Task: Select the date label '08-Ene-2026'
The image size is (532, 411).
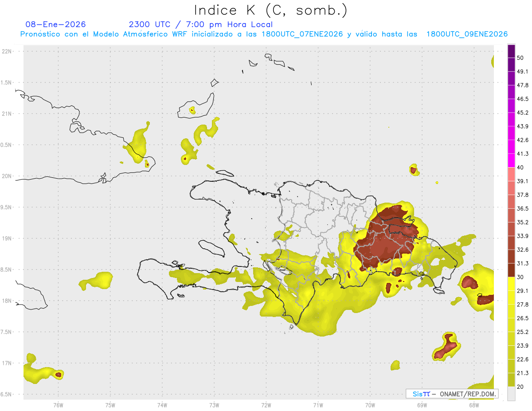Action: (x=56, y=24)
